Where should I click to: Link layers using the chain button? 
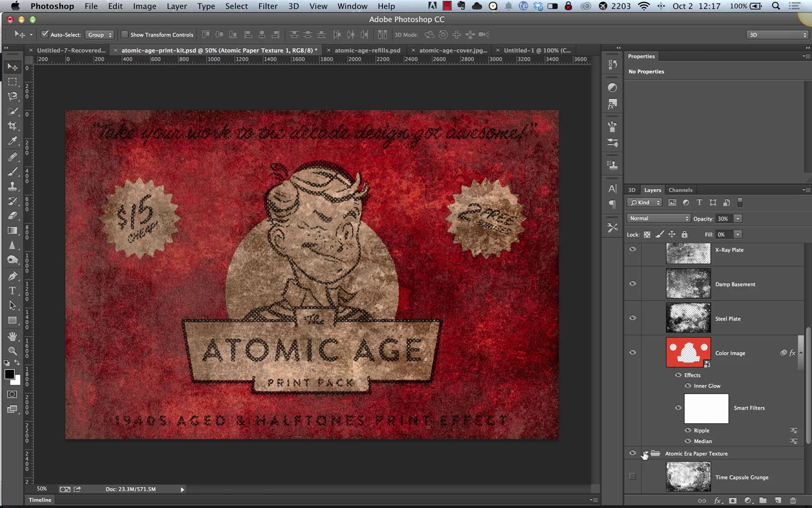tap(702, 500)
